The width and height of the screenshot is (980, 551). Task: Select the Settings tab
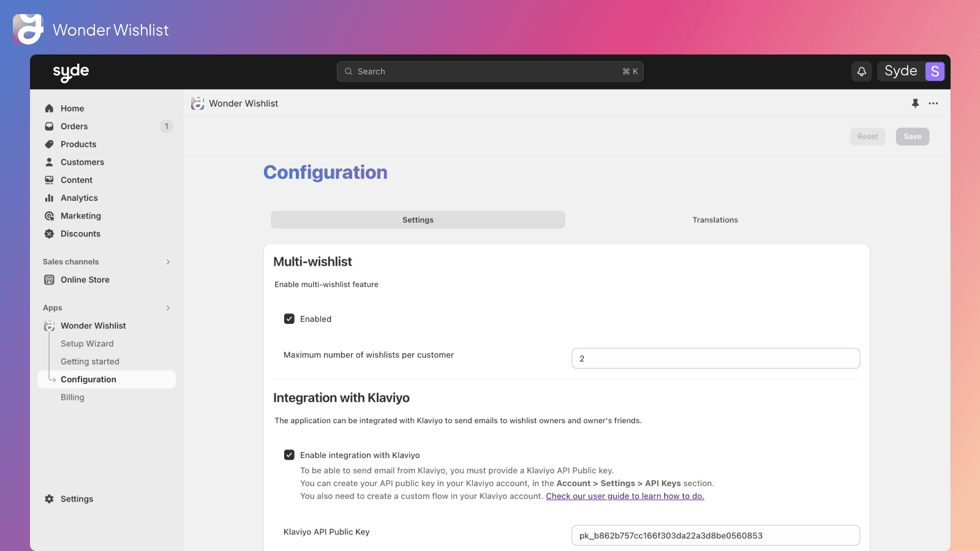[418, 220]
